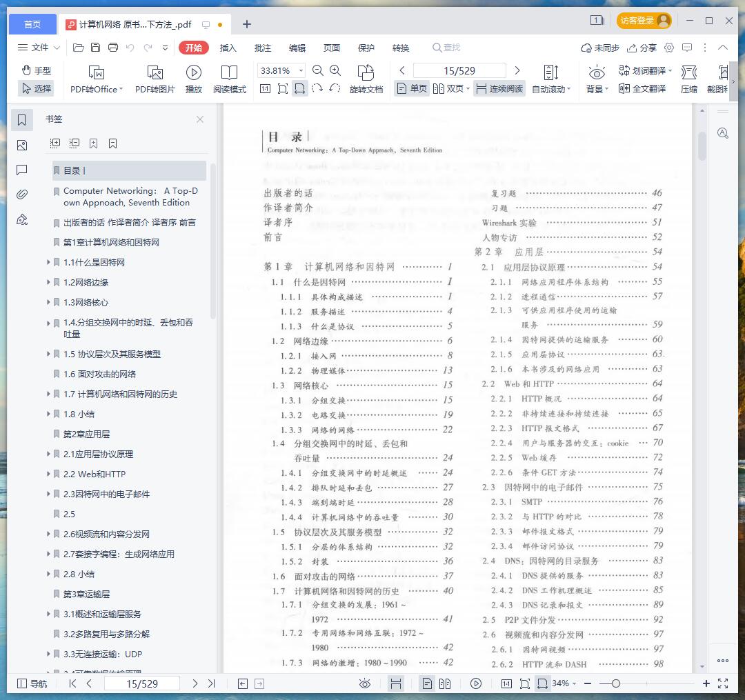The width and height of the screenshot is (745, 700).
Task: Open PDF to Office converter
Action: coord(97,79)
